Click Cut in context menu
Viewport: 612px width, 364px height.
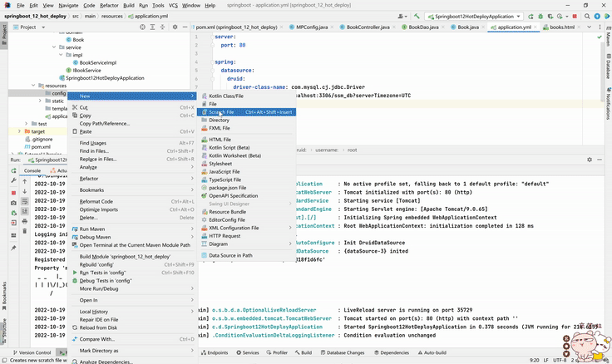coord(132,107)
